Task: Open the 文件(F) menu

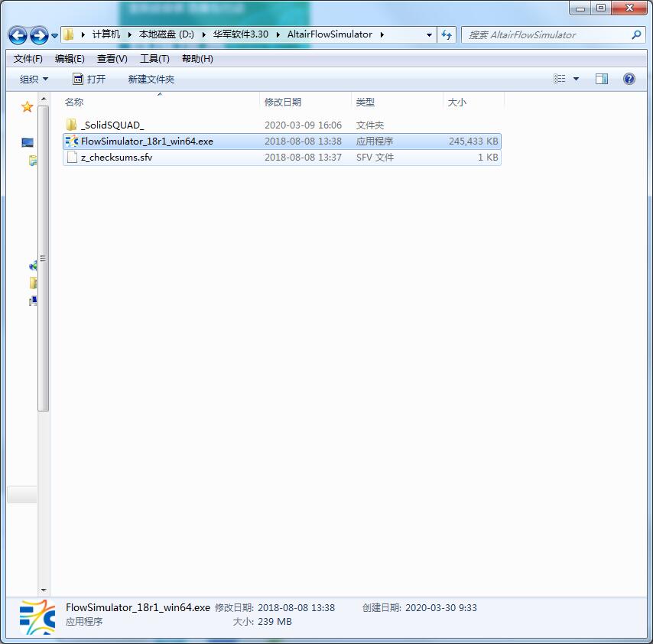Action: click(x=28, y=59)
